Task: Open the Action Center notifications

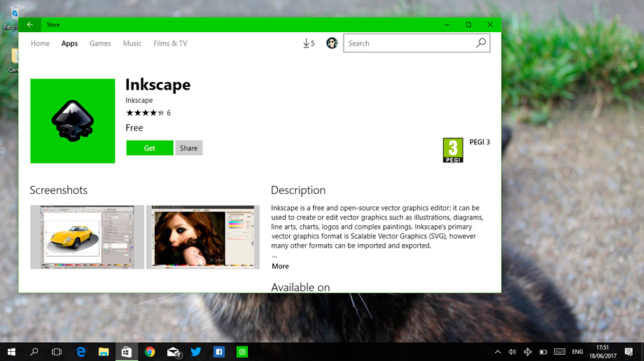Action: (629, 352)
